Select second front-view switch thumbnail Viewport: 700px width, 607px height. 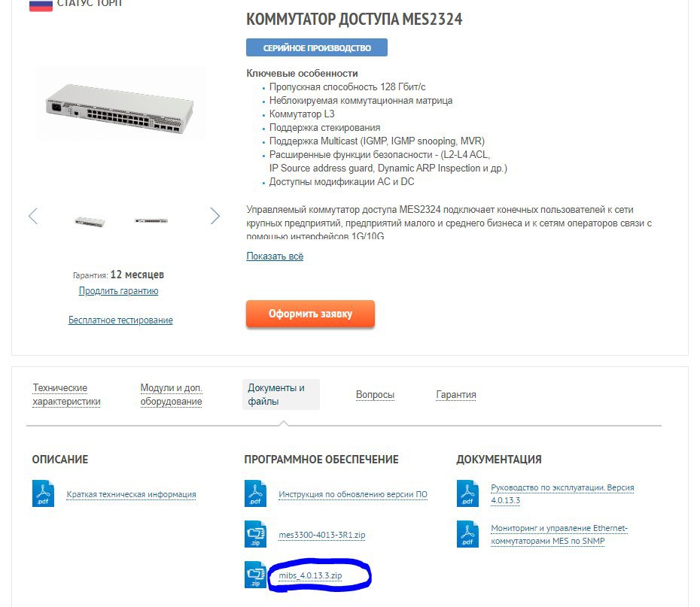[x=151, y=220]
